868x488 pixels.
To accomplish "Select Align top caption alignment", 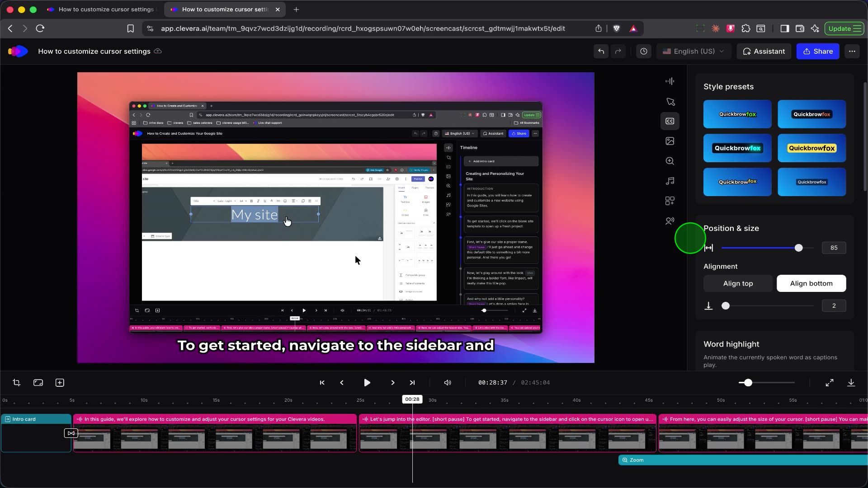I will click(x=738, y=283).
